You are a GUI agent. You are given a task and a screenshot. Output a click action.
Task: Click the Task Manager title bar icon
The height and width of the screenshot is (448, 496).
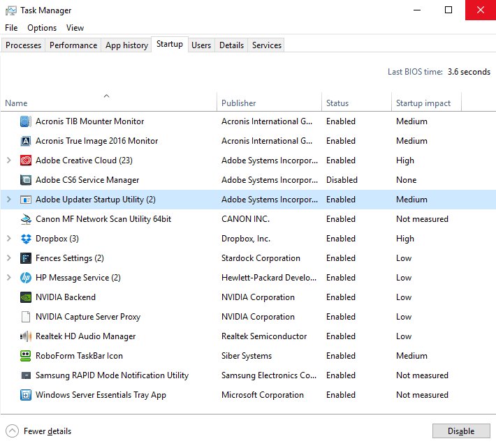coord(10,10)
